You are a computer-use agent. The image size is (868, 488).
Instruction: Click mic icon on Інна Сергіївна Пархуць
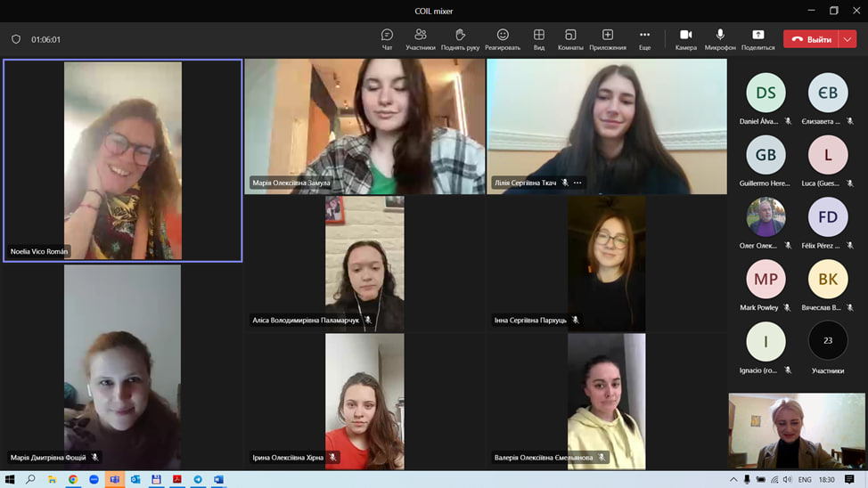point(576,320)
